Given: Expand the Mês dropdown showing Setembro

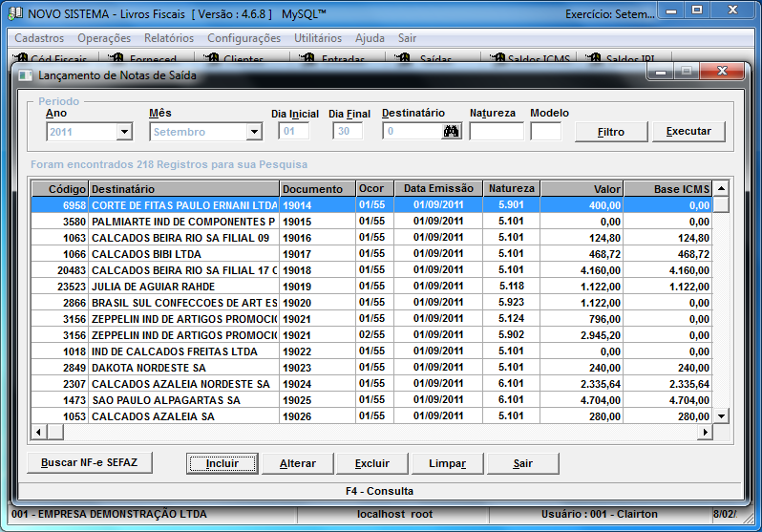Looking at the screenshot, I should 254,132.
